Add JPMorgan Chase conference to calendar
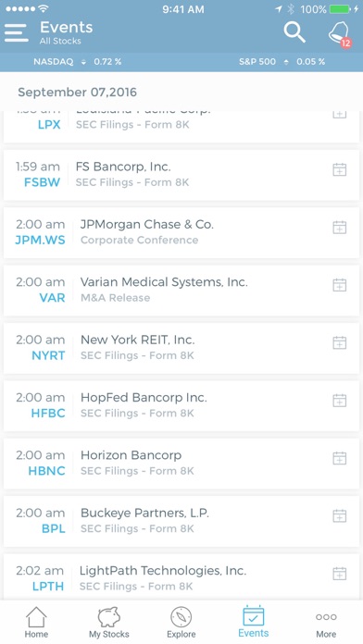The image size is (363, 644). (x=339, y=227)
